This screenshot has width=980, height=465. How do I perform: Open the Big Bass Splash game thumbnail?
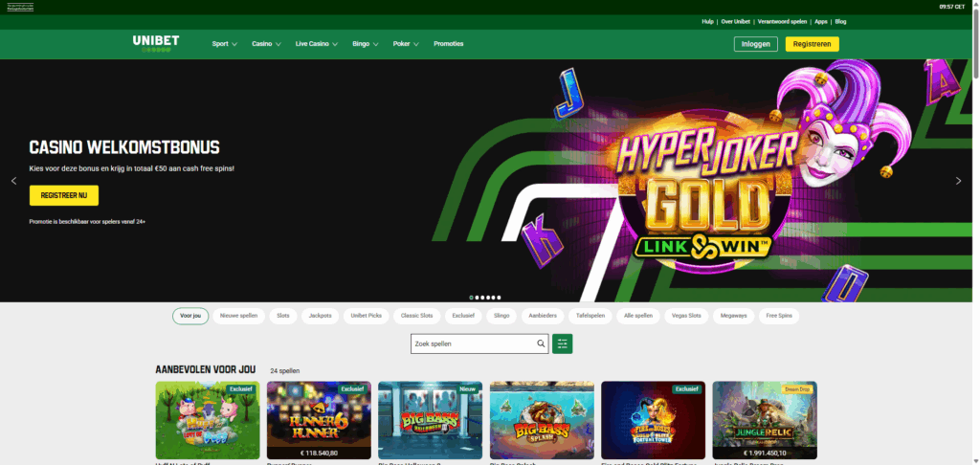542,420
